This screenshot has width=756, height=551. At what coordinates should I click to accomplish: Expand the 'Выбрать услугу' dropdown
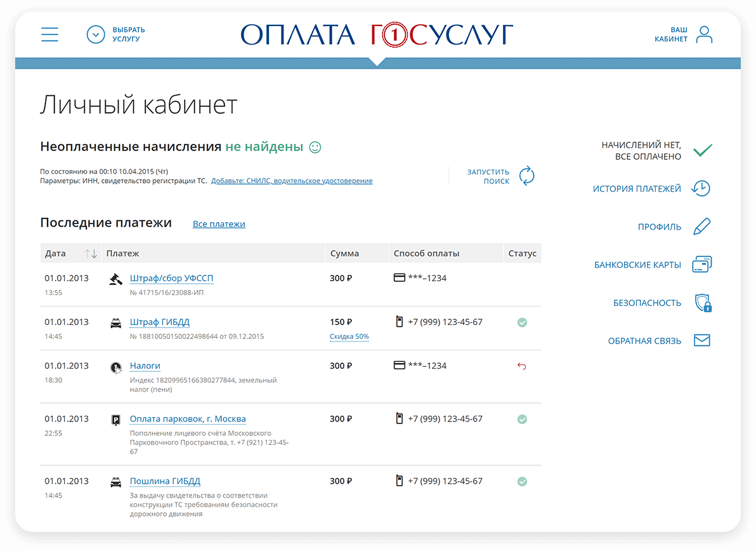click(96, 34)
